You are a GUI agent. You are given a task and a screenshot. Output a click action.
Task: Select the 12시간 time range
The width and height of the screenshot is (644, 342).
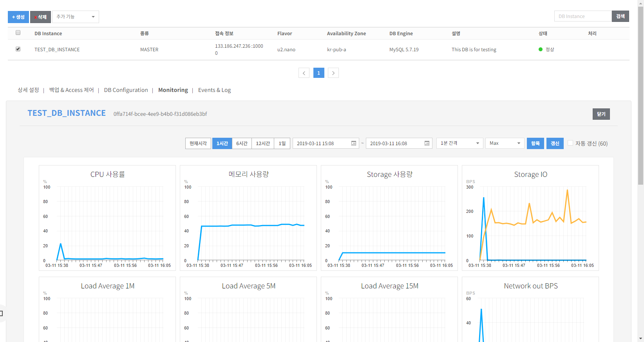(x=263, y=143)
